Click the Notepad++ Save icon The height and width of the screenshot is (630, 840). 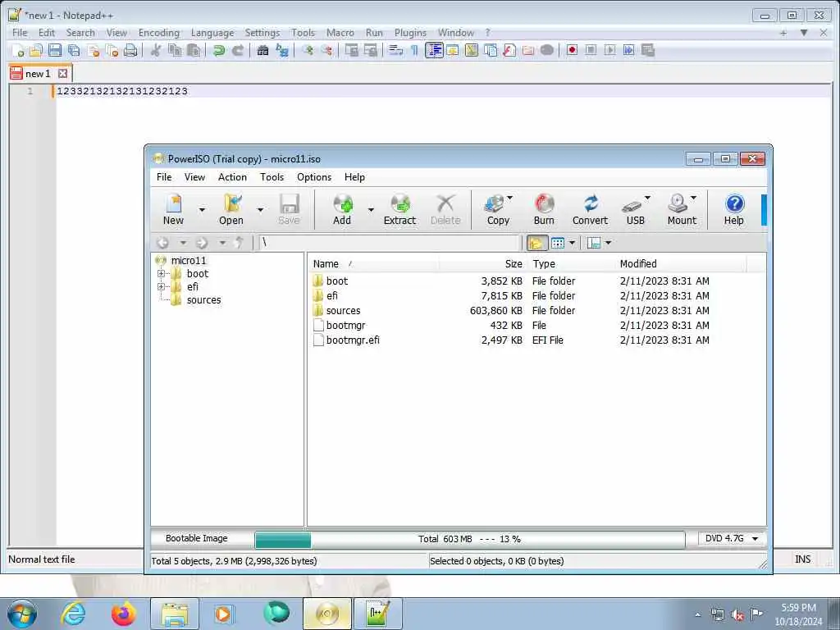pyautogui.click(x=55, y=50)
